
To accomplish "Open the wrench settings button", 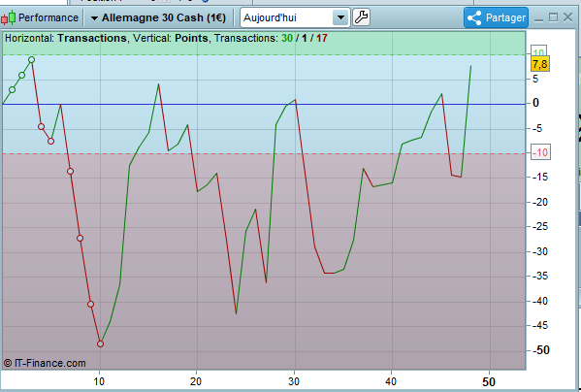I will 361,17.
